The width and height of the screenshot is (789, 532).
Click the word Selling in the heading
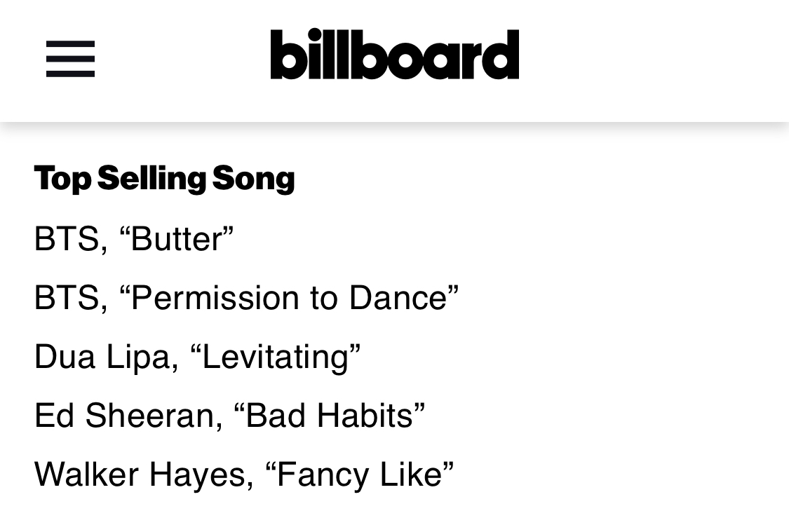[152, 179]
